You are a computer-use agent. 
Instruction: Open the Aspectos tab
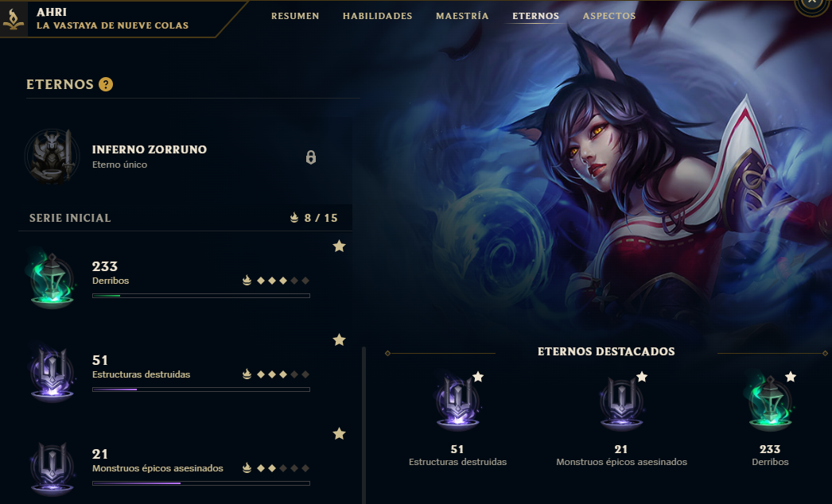(x=609, y=16)
